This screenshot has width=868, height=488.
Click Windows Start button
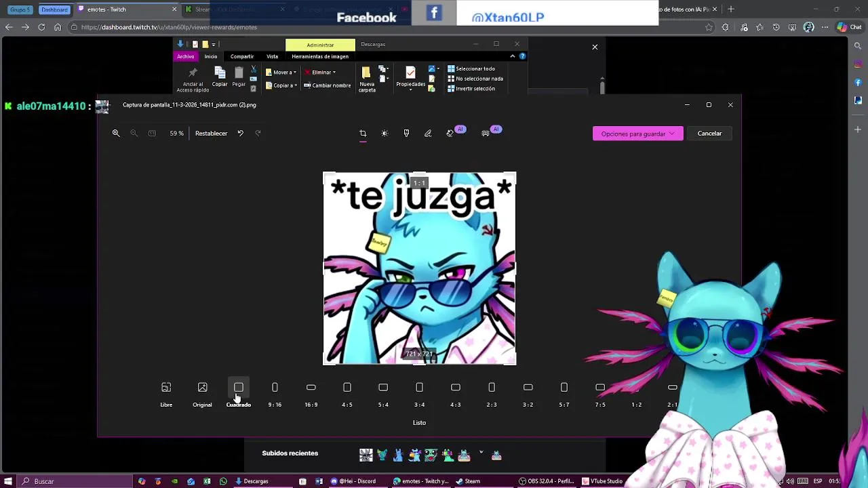pyautogui.click(x=8, y=481)
